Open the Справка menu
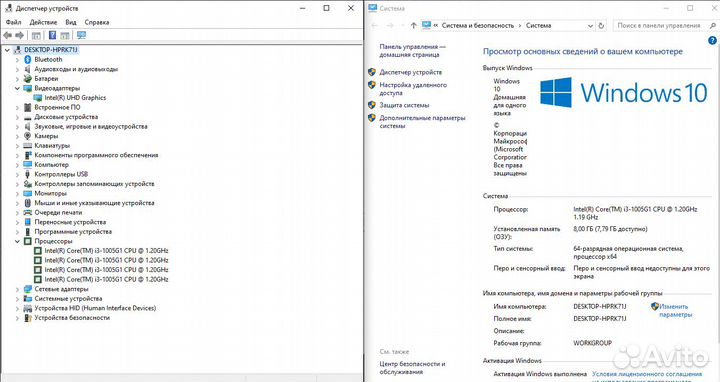 pyautogui.click(x=97, y=22)
